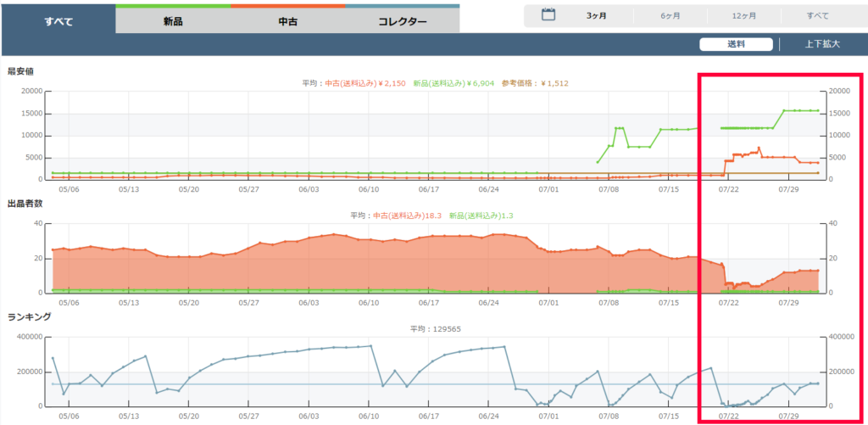Choose the 6ヶ月 time range
The height and width of the screenshot is (425, 868).
click(670, 15)
